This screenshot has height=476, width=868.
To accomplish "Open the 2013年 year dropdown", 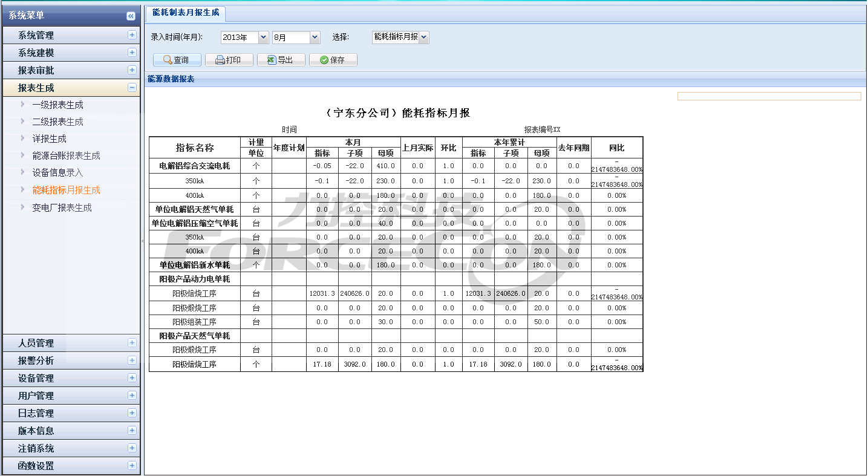I will pos(263,37).
